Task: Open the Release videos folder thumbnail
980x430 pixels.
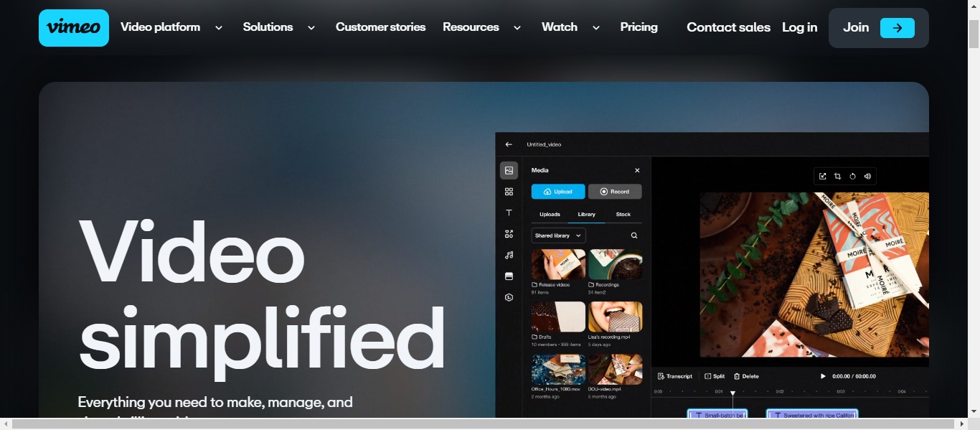Action: (558, 264)
